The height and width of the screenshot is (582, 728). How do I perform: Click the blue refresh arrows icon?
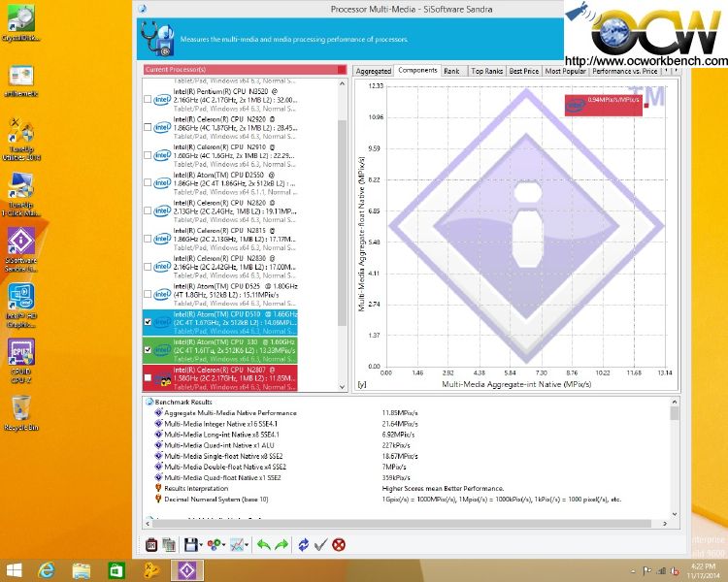[303, 544]
